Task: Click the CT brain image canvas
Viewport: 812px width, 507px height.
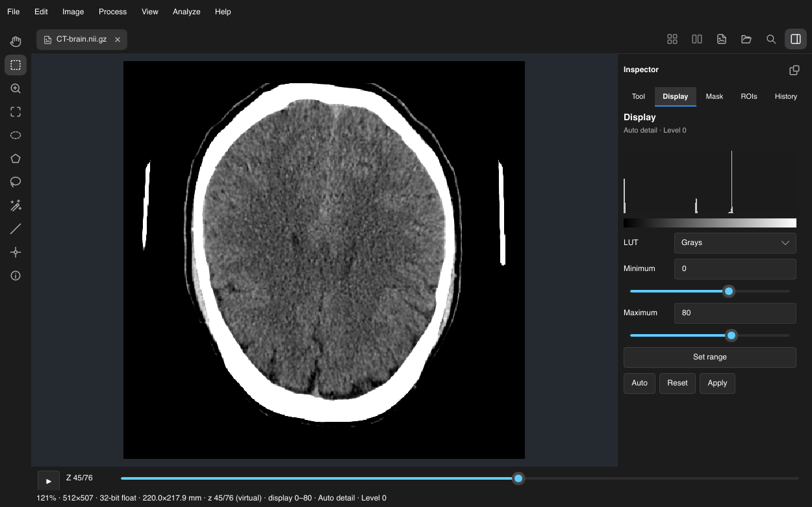Action: (x=324, y=260)
